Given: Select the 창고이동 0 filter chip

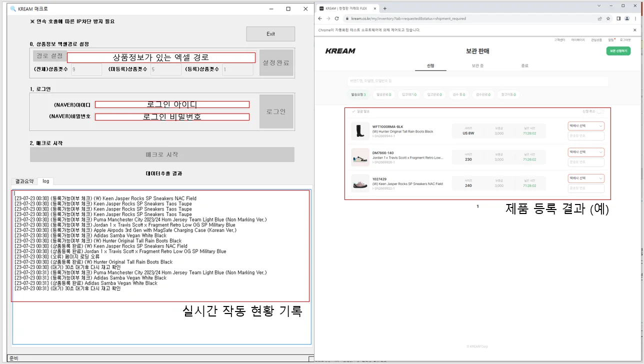Looking at the screenshot, I should 507,94.
